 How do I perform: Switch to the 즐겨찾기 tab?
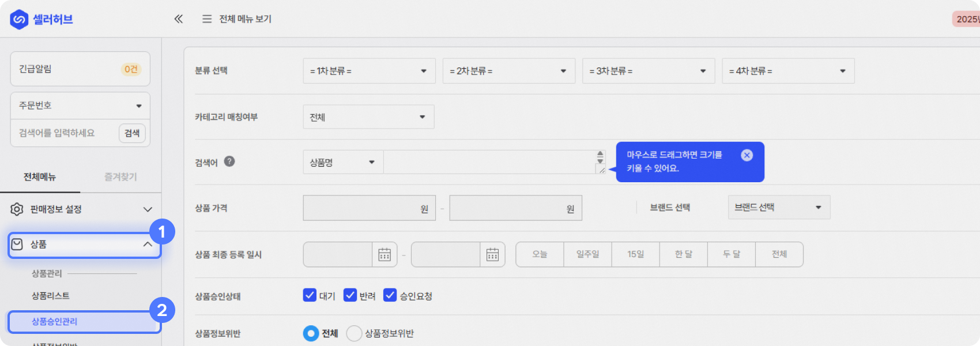(x=120, y=177)
